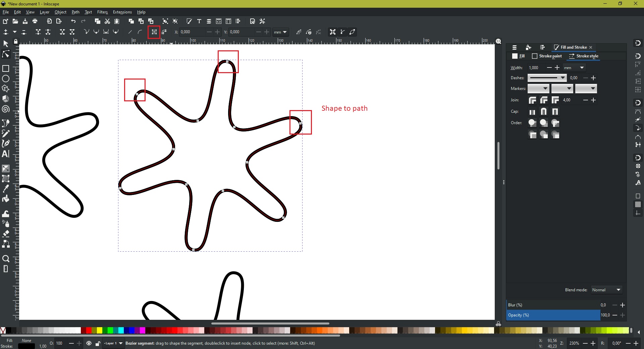Choose the Text tool
The image size is (644, 349).
click(6, 154)
